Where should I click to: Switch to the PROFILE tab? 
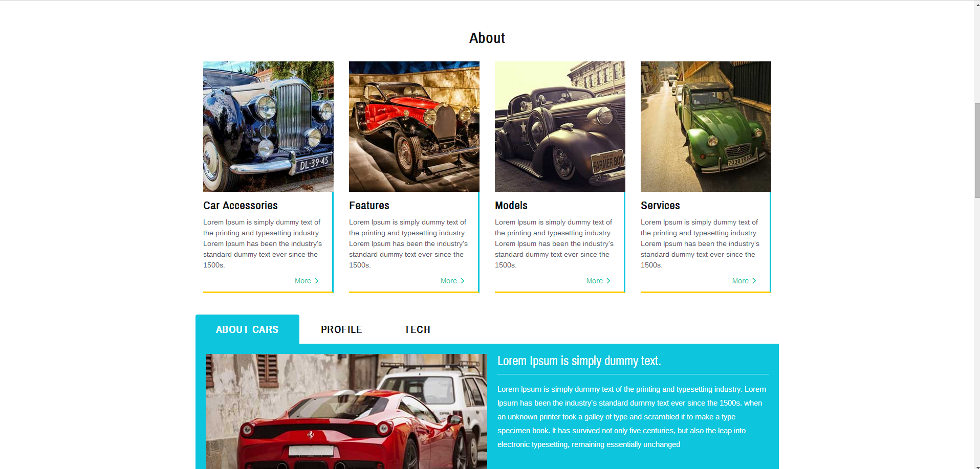point(341,329)
